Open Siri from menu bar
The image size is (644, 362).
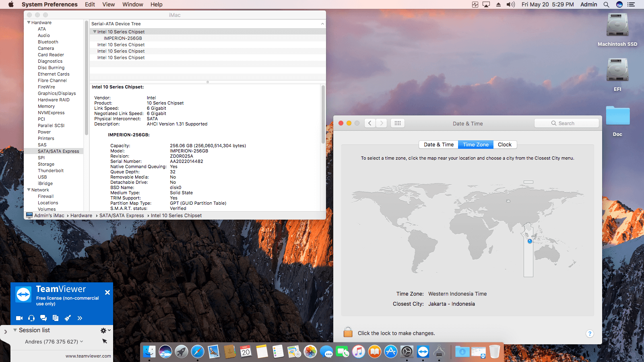pos(619,4)
